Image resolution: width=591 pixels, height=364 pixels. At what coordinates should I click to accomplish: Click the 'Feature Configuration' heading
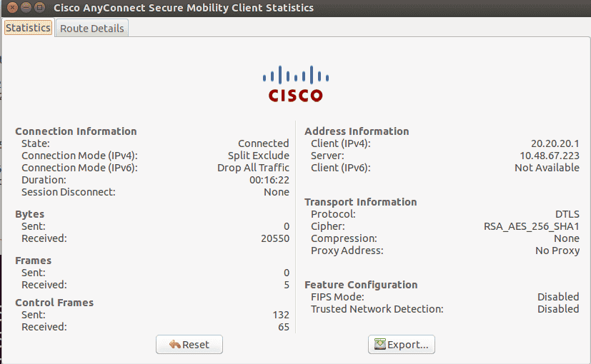tap(361, 285)
